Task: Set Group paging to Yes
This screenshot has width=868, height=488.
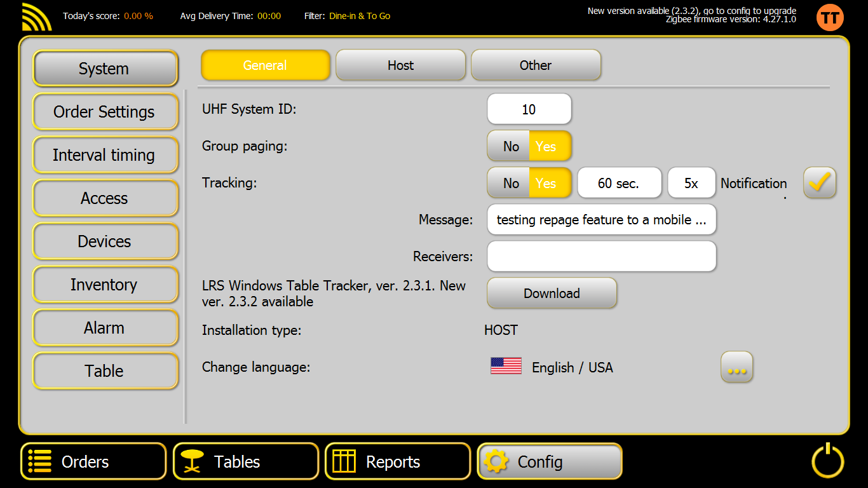Action: 550,146
